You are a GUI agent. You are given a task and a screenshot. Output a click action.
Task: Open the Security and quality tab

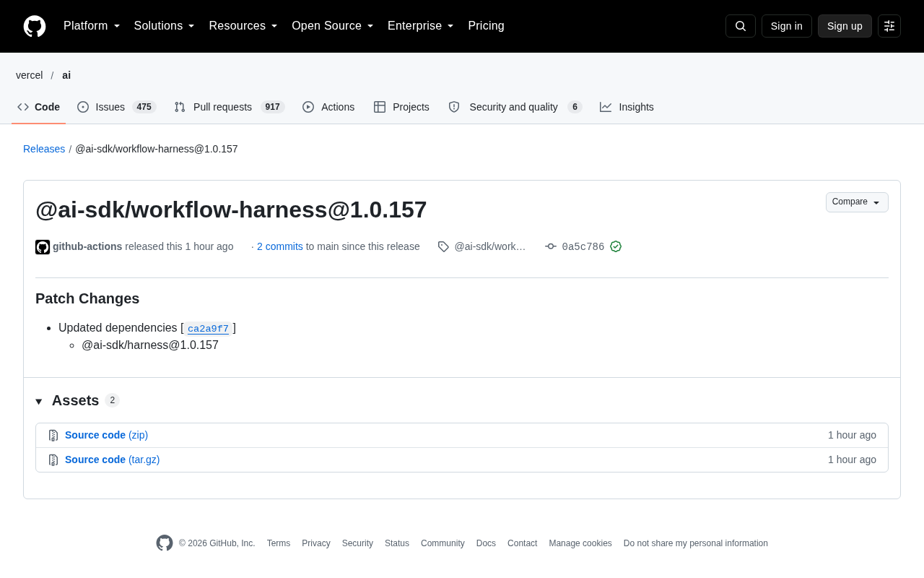pyautogui.click(x=515, y=107)
